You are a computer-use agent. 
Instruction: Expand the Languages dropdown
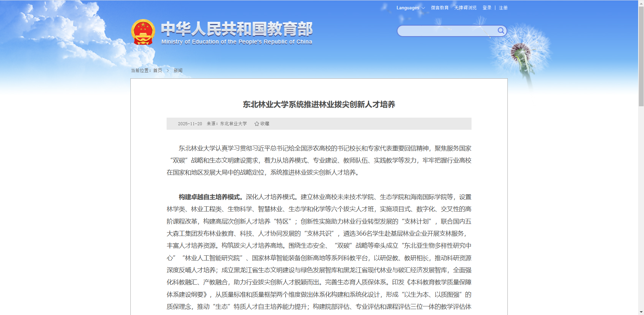point(410,8)
